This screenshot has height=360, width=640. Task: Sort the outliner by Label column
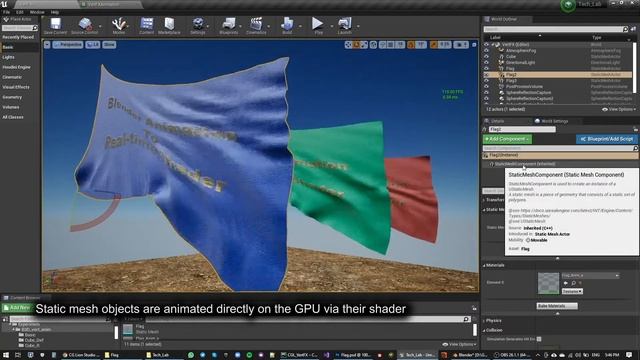[x=495, y=37]
